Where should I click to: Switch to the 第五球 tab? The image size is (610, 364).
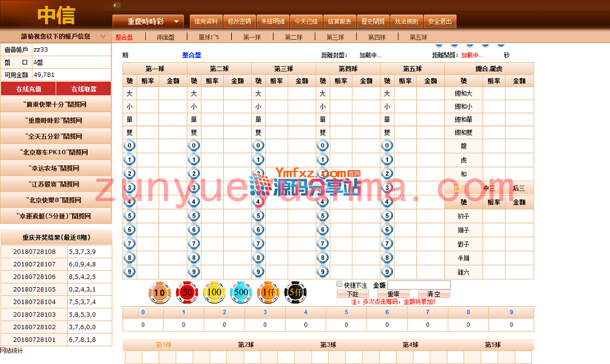418,37
